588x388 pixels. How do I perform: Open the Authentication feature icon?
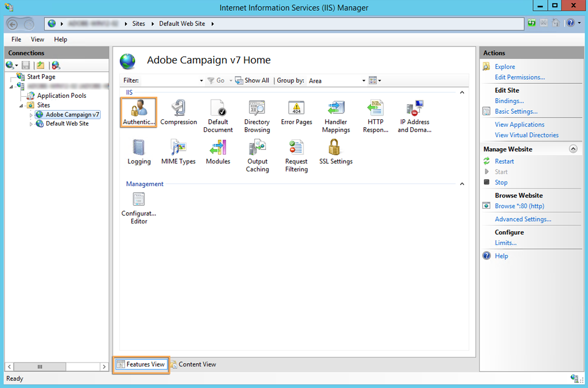139,113
